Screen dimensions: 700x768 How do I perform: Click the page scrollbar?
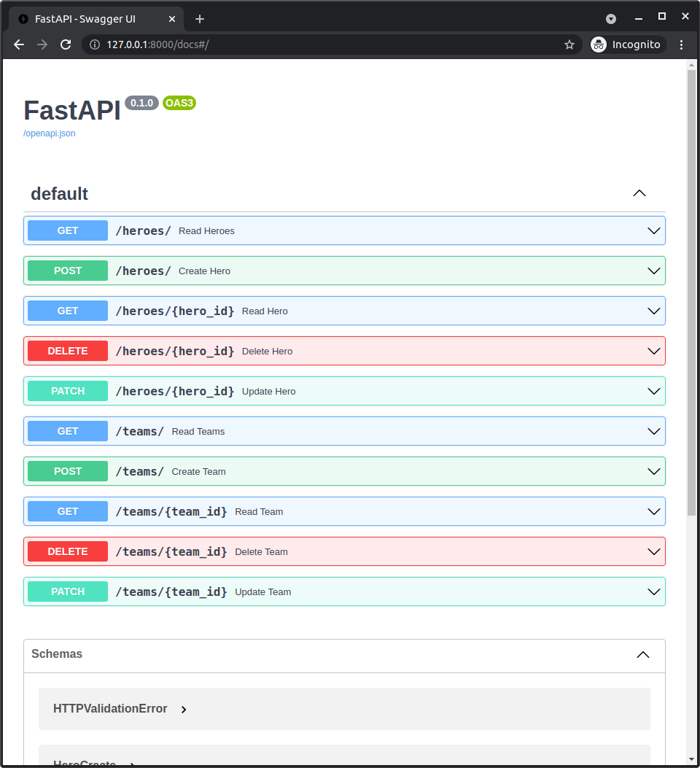coord(691,292)
